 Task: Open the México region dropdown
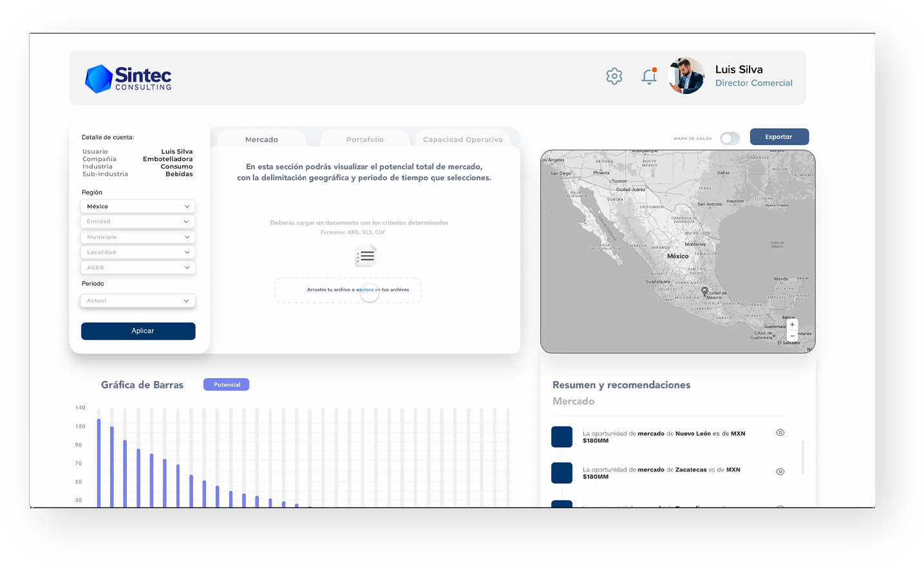(138, 206)
